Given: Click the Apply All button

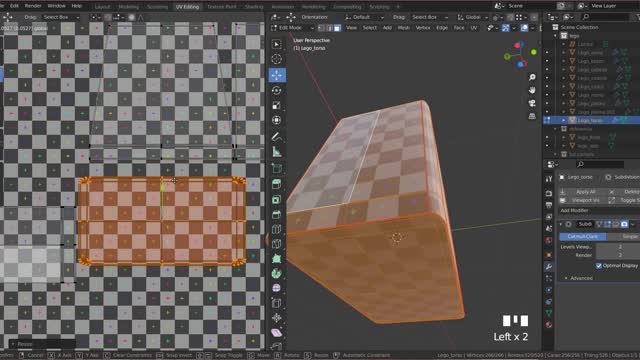Looking at the screenshot, I should pyautogui.click(x=581, y=192).
